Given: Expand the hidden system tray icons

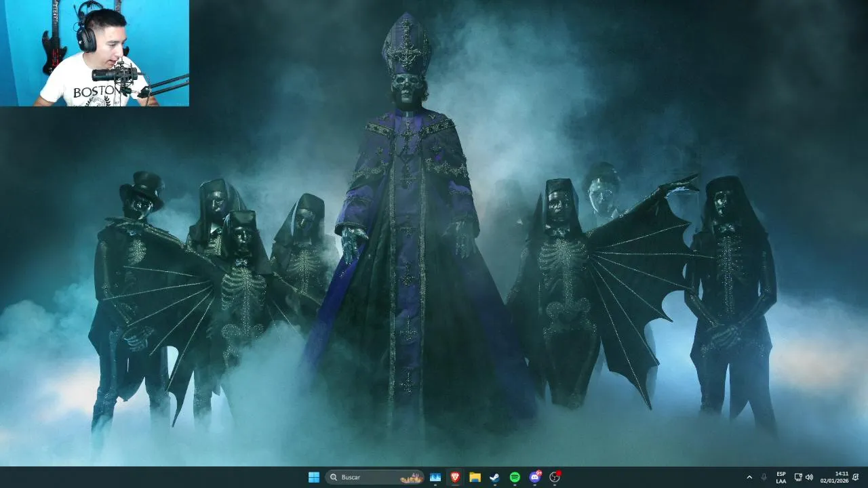Looking at the screenshot, I should (x=749, y=477).
